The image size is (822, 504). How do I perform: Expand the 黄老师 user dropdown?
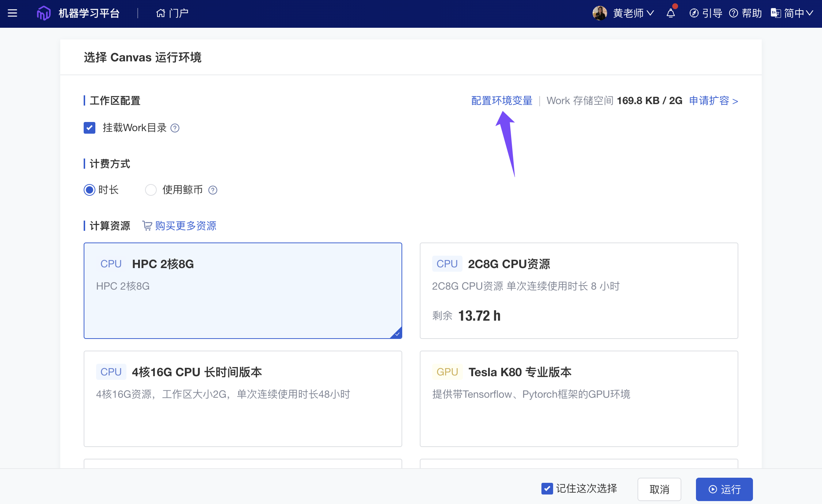click(650, 14)
